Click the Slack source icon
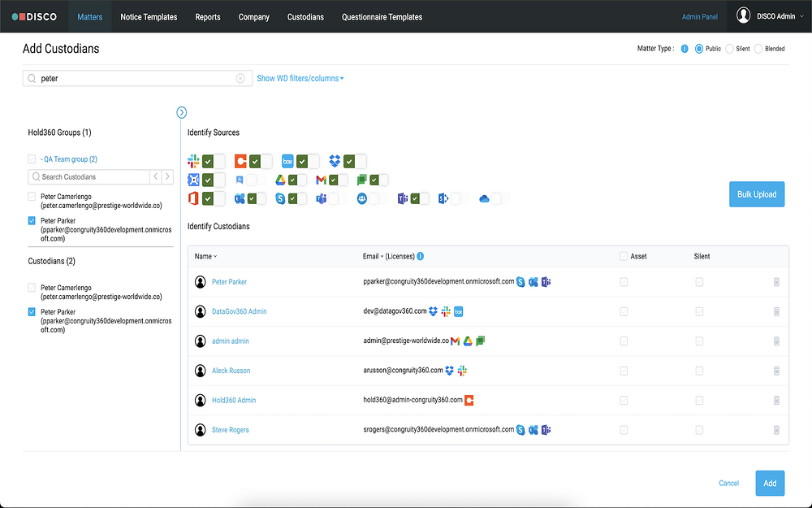Viewport: 812px width, 508px height. [193, 161]
